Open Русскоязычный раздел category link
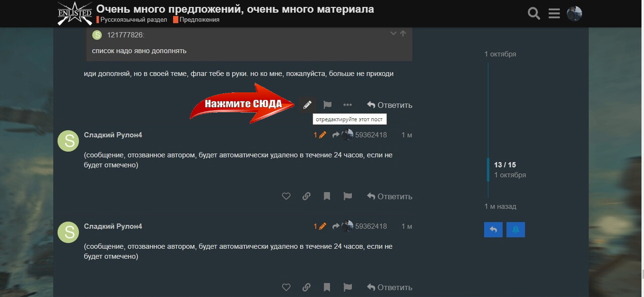This screenshot has width=644, height=297. (x=132, y=20)
